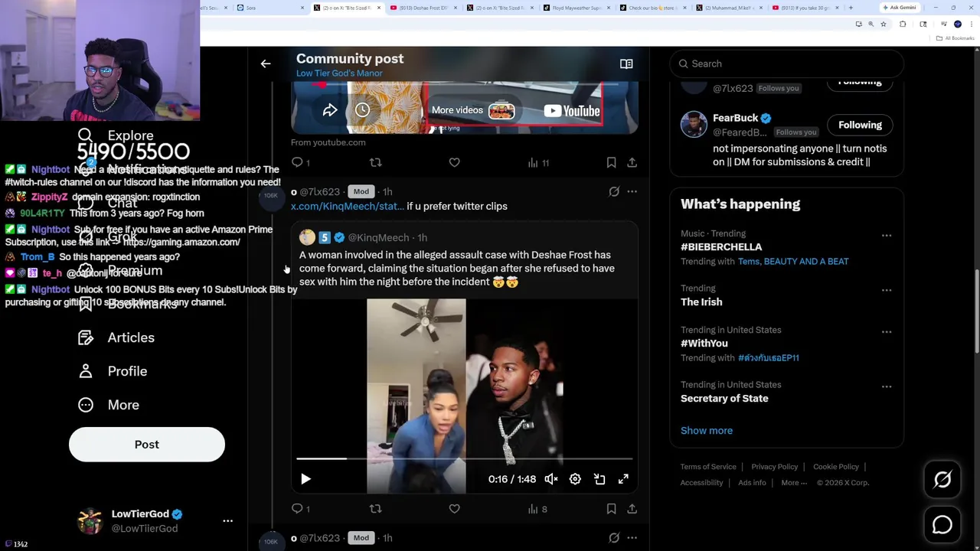Open More videos in the YouTube embed

(x=473, y=110)
